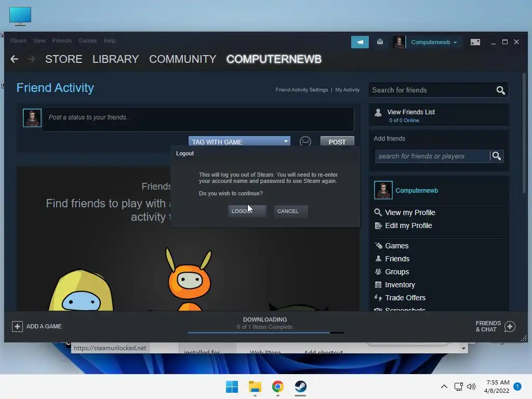Open the View menu
The image size is (532, 399).
39,41
